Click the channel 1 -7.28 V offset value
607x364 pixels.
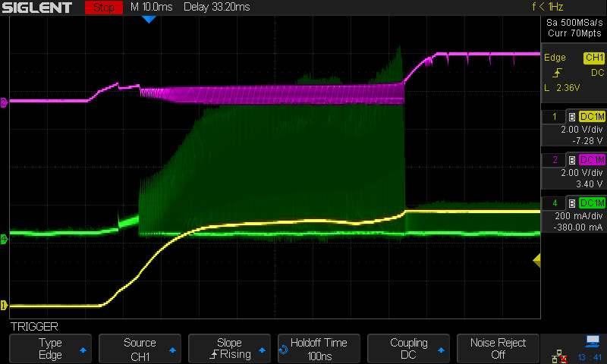587,141
